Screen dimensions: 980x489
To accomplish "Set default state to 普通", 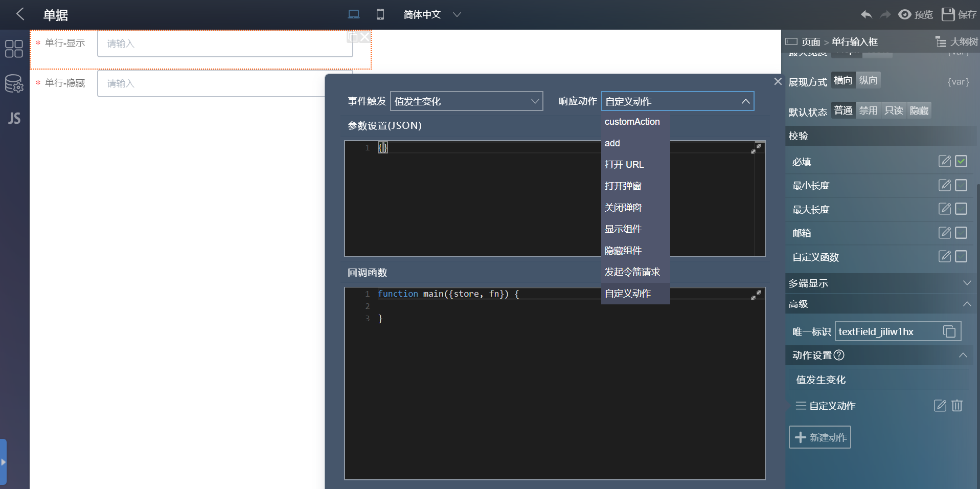I will click(844, 110).
